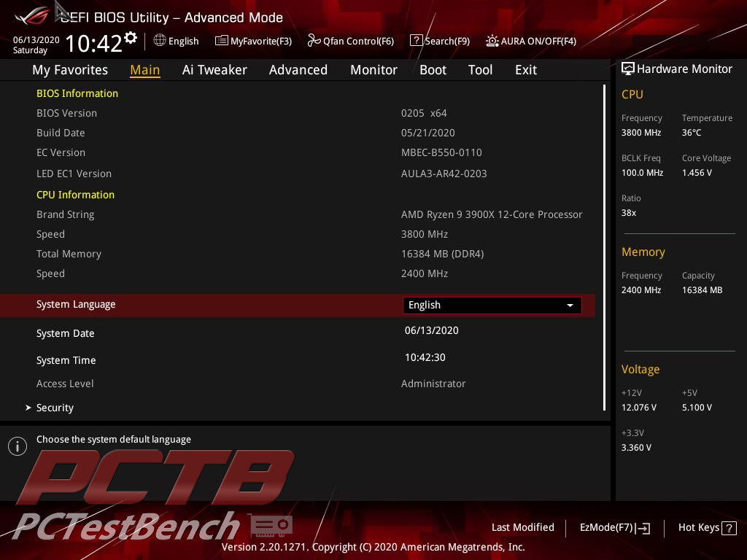747x560 pixels.
Task: Click the System Date label
Action: tap(65, 333)
